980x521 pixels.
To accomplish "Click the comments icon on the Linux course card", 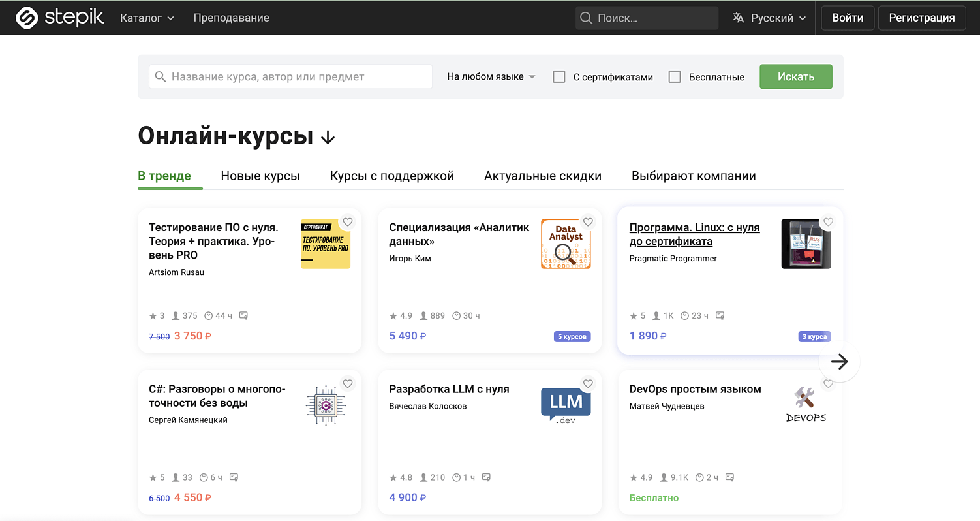I will tap(720, 315).
